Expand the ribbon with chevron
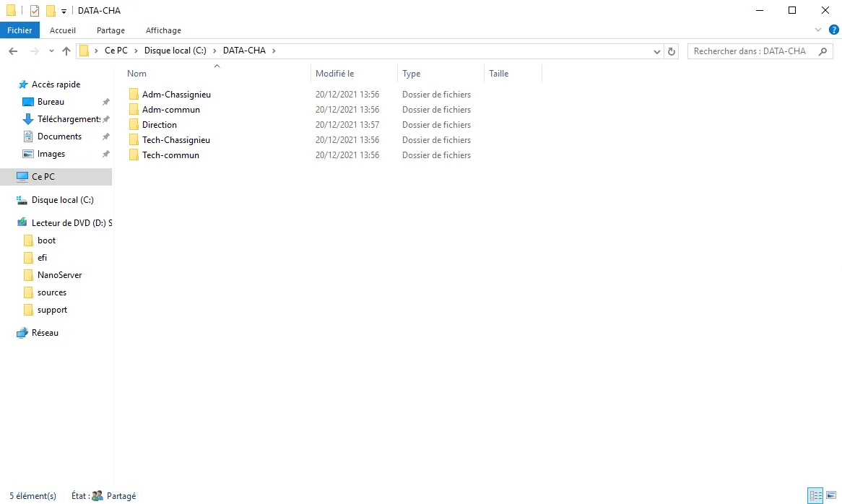 (818, 30)
